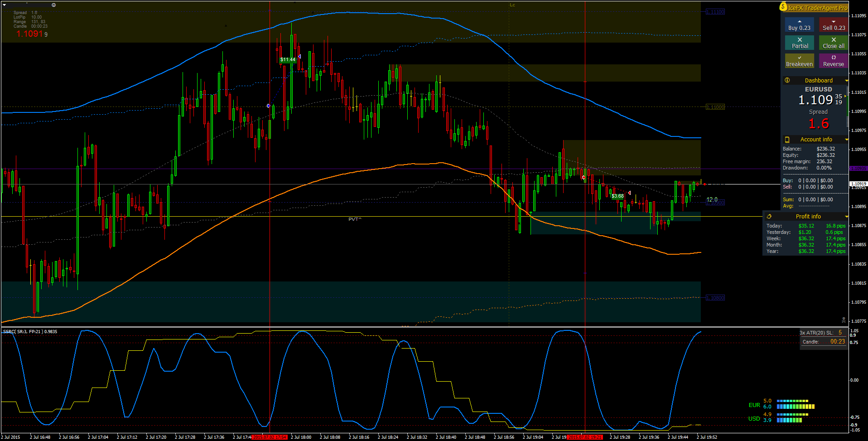
Task: Click the Partial close button
Action: coord(799,43)
